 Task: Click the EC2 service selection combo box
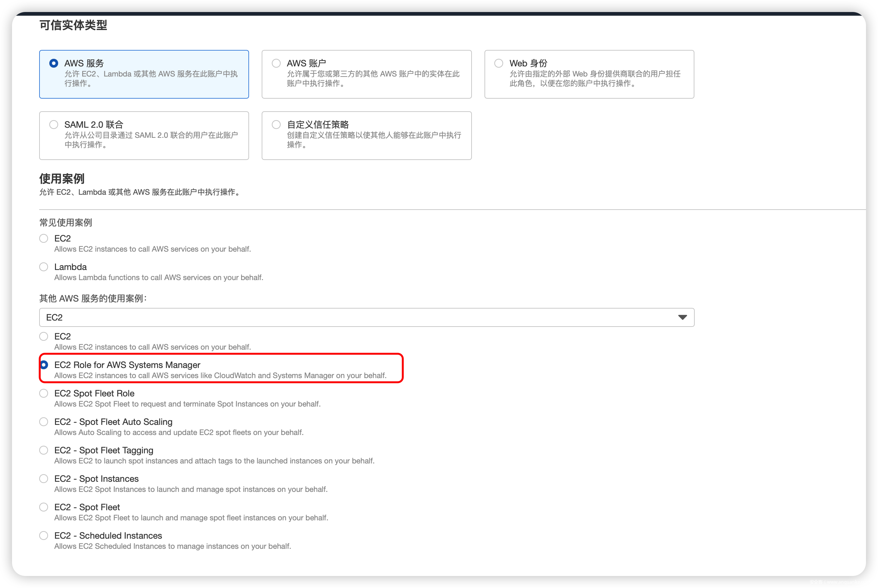tap(338, 318)
